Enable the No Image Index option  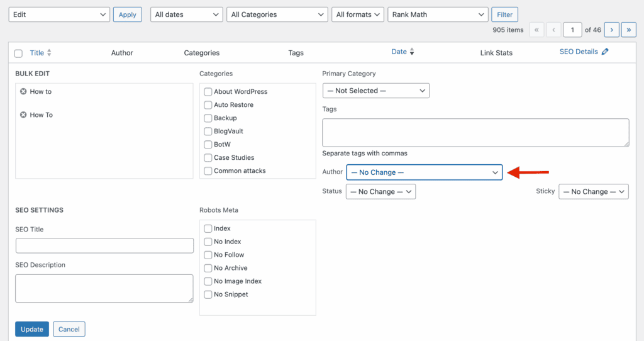pyautogui.click(x=208, y=281)
